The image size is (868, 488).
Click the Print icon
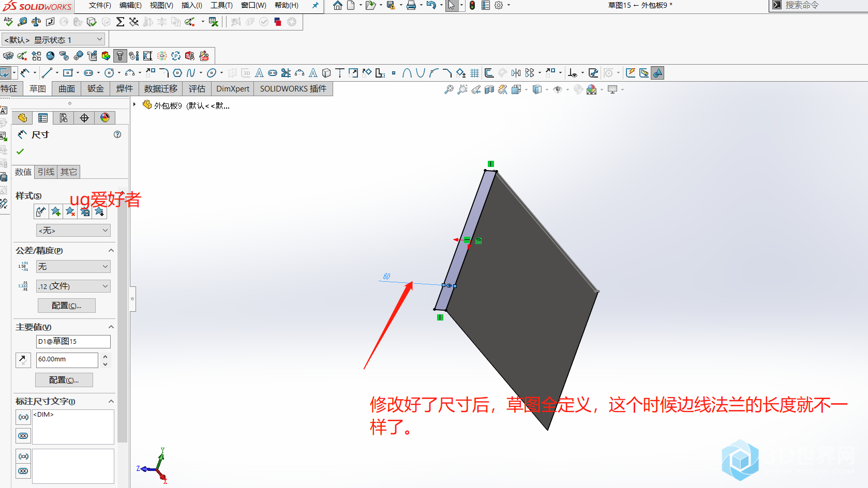(411, 5)
